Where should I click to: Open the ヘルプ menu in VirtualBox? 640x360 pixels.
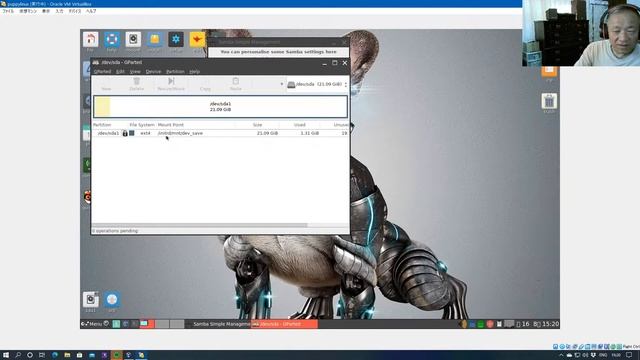click(x=91, y=11)
